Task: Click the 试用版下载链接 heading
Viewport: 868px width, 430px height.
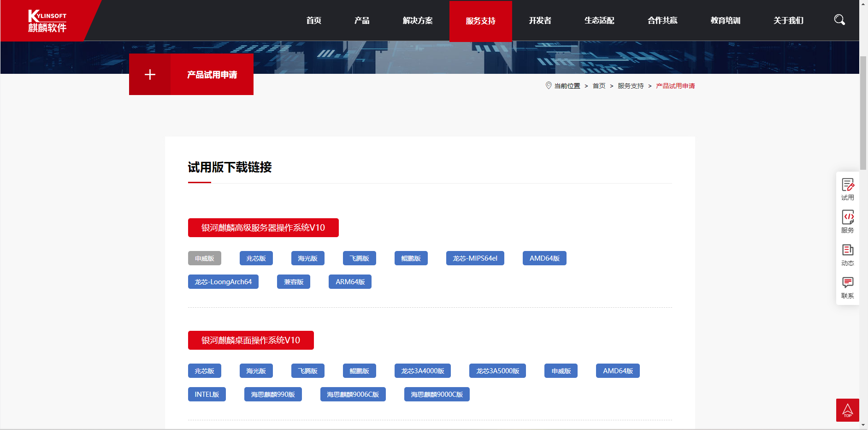Action: pos(230,167)
